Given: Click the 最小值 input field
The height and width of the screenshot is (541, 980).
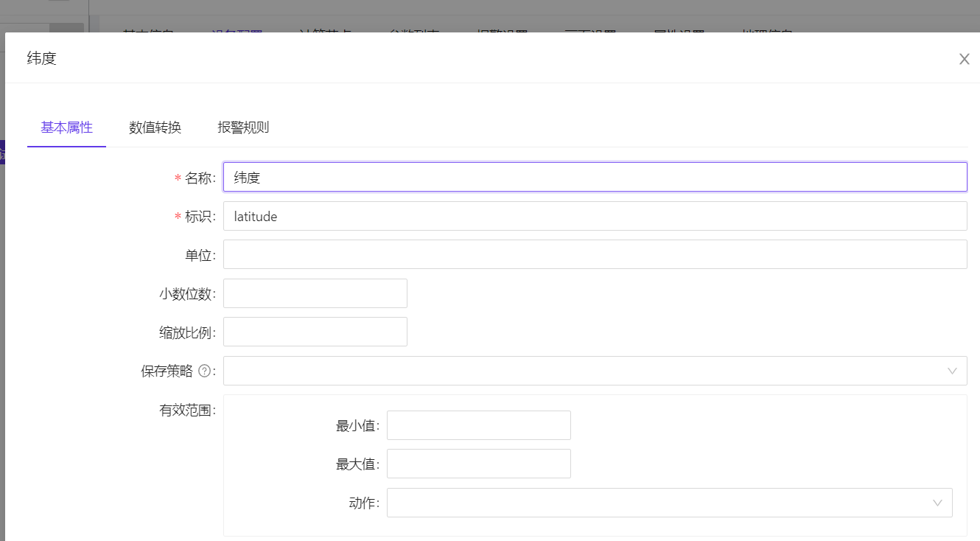Looking at the screenshot, I should (478, 425).
